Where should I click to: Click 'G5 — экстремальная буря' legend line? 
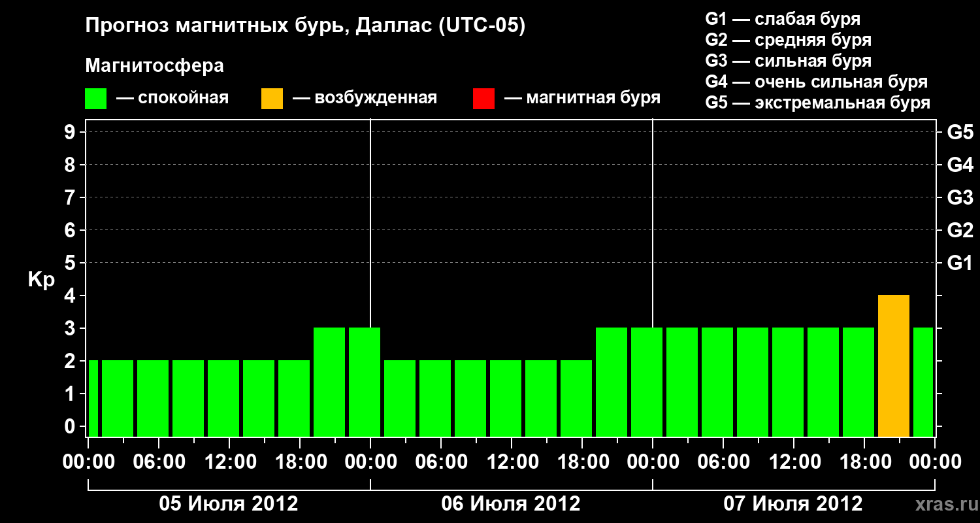click(817, 103)
